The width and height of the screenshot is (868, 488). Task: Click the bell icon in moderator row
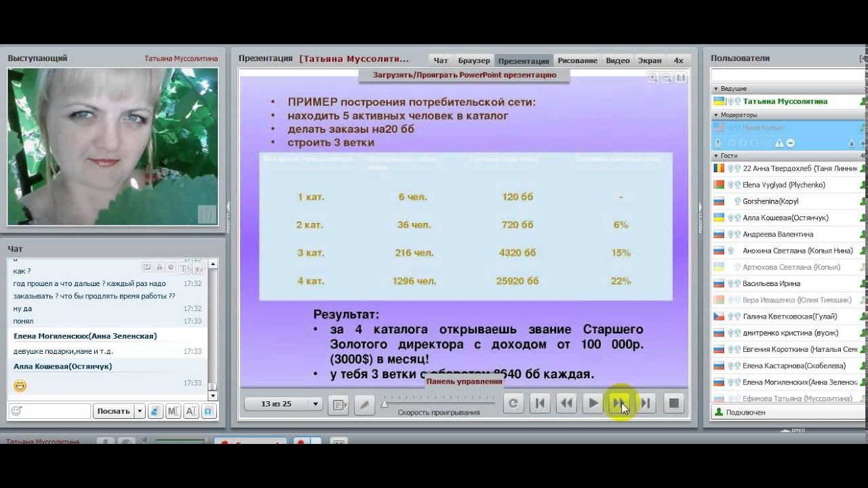(852, 143)
